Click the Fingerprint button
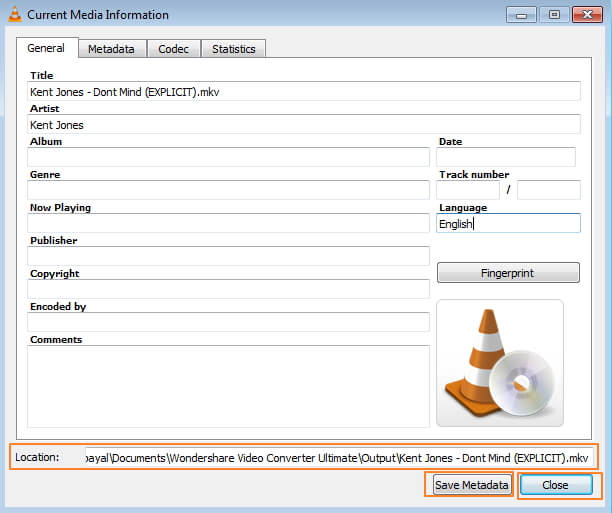Screen dimensions: 612x513 (x=508, y=273)
